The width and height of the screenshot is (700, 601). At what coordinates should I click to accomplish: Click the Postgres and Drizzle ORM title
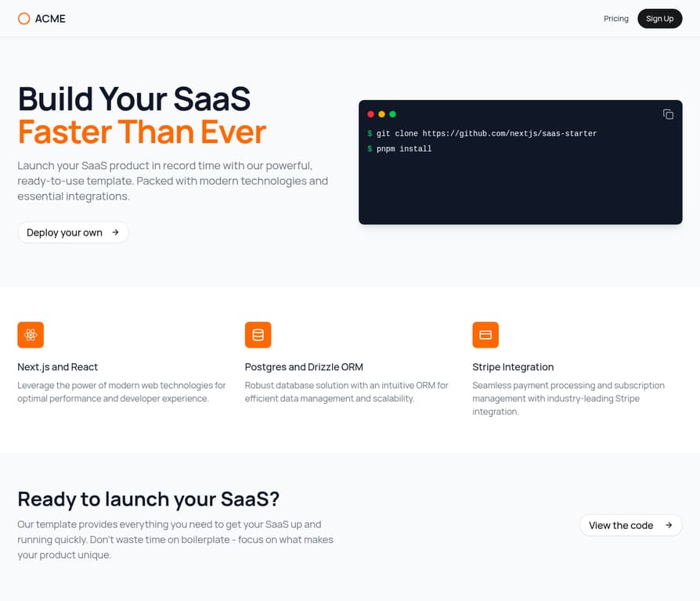pos(304,367)
